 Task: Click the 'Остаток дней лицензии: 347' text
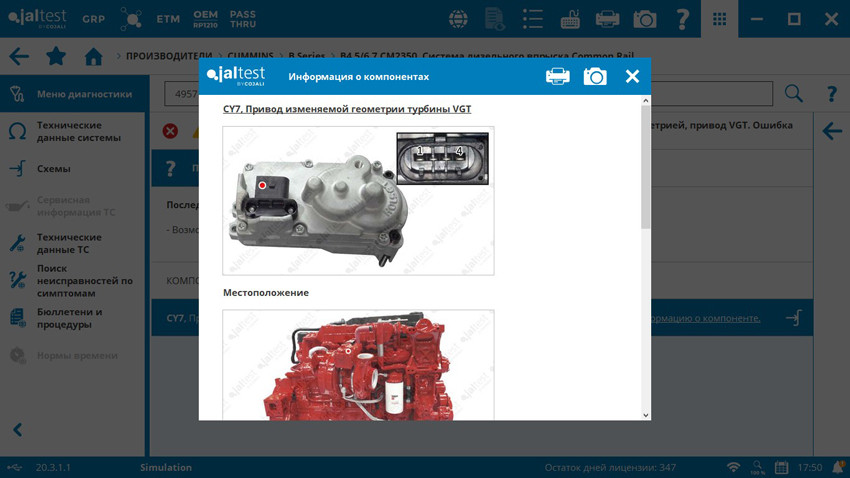coord(610,467)
